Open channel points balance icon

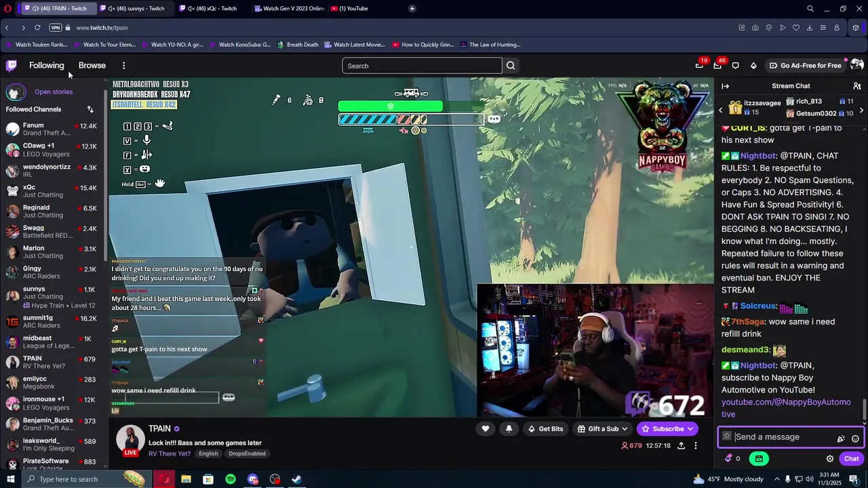point(732,459)
